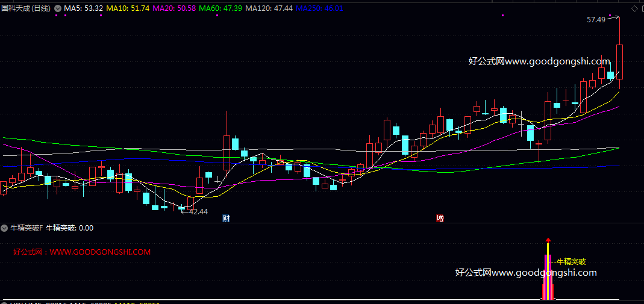
Task: Click the blue 财 event marker
Action: 226,218
